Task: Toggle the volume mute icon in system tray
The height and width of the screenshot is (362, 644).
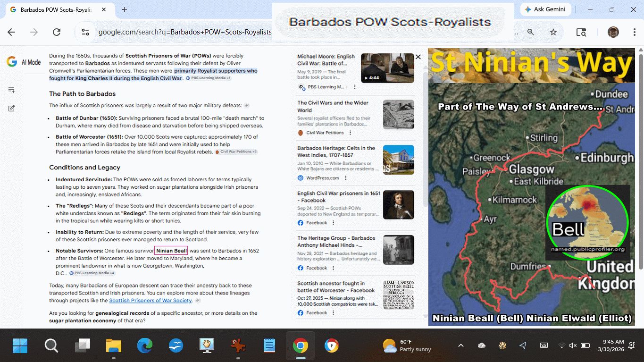Action: 573,345
